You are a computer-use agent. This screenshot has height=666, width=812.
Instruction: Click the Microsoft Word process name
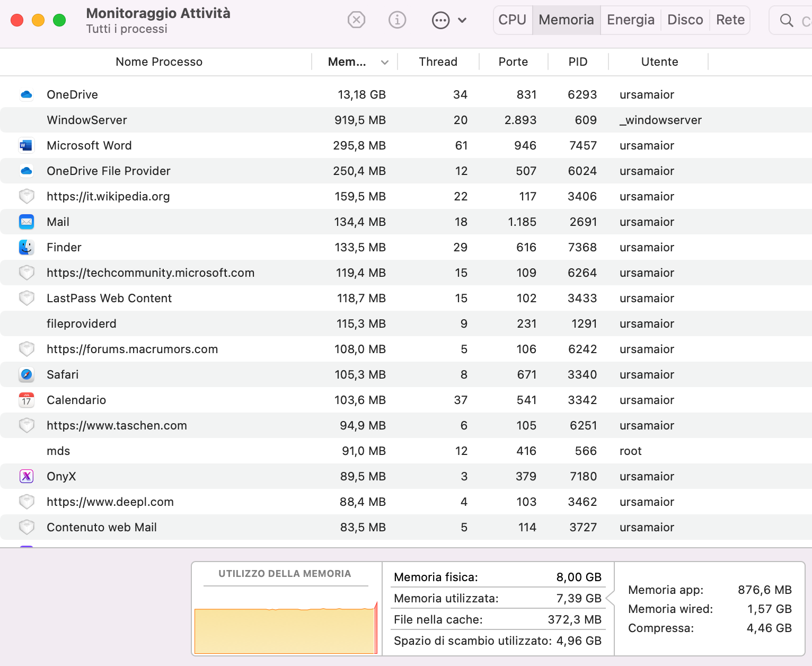point(89,145)
